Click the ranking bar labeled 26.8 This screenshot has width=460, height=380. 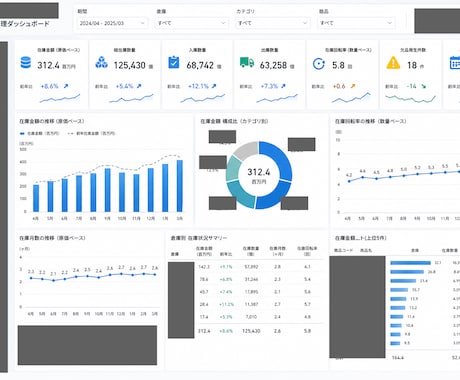407,272
